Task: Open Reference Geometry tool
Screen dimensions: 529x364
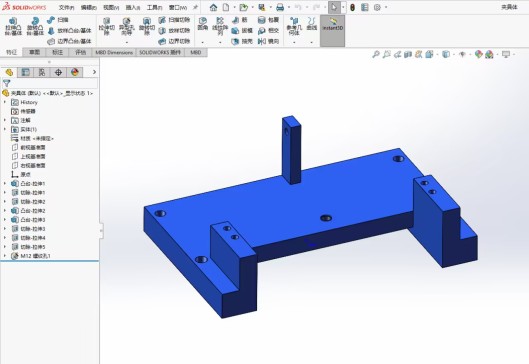Action: (x=294, y=27)
